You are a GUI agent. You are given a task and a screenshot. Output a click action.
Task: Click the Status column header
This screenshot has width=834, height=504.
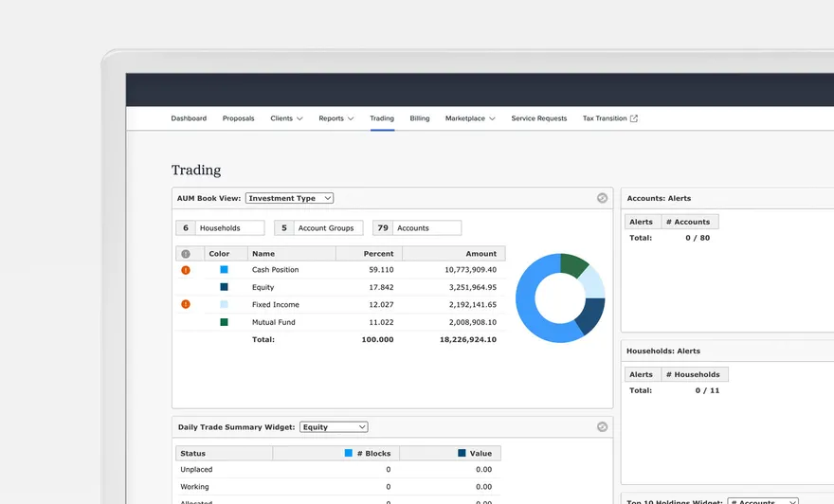[x=225, y=453]
